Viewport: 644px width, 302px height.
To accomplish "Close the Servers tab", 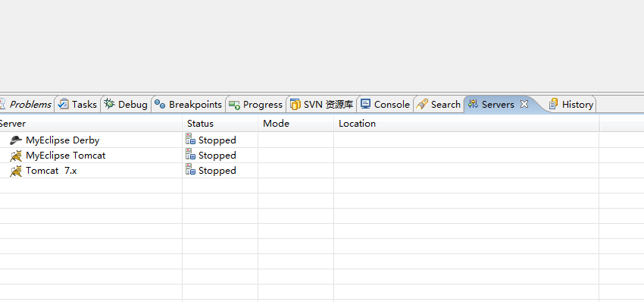I will [x=524, y=104].
